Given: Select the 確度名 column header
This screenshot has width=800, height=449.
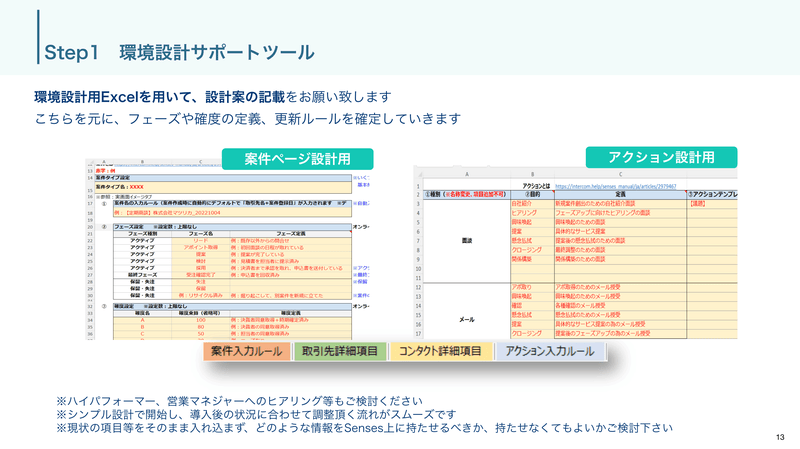Looking at the screenshot, I should point(142,313).
